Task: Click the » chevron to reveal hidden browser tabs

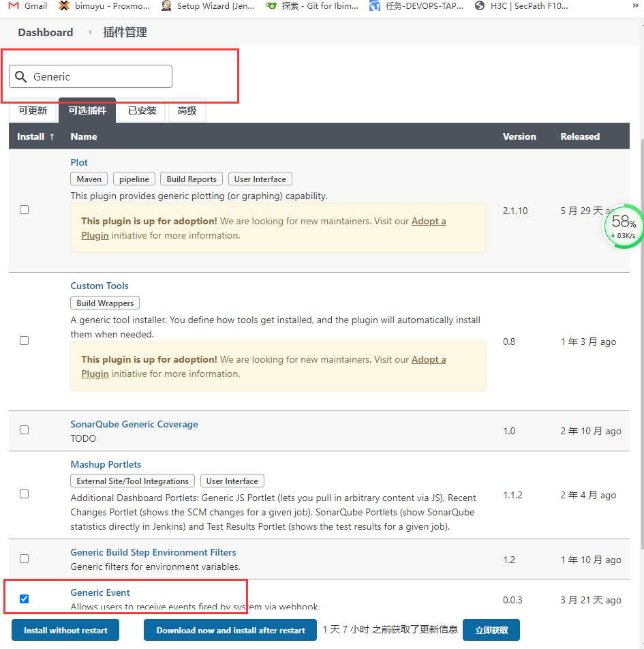Action: click(634, 7)
